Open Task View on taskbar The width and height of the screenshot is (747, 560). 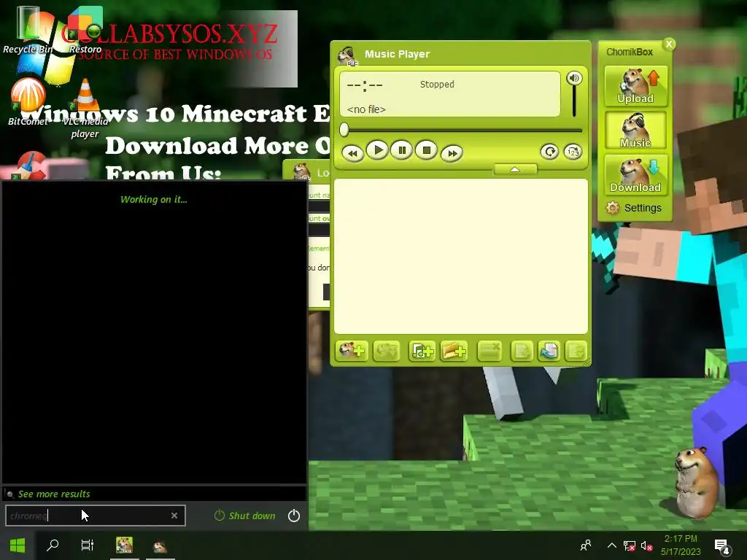(x=88, y=545)
